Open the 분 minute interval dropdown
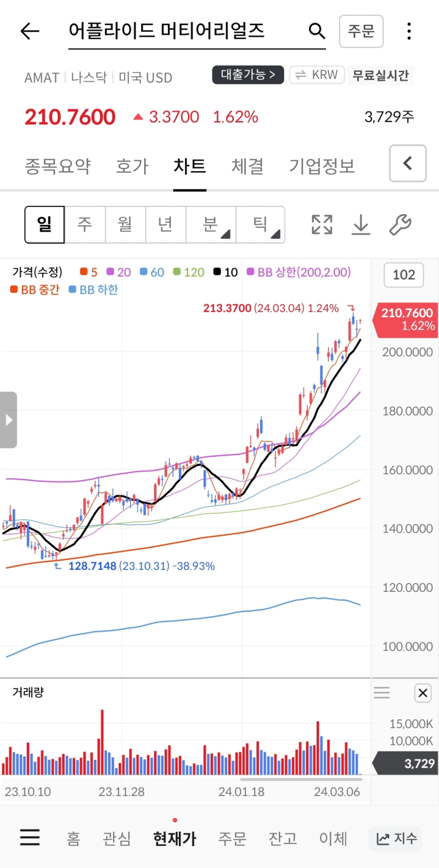The image size is (439, 868). point(211,225)
